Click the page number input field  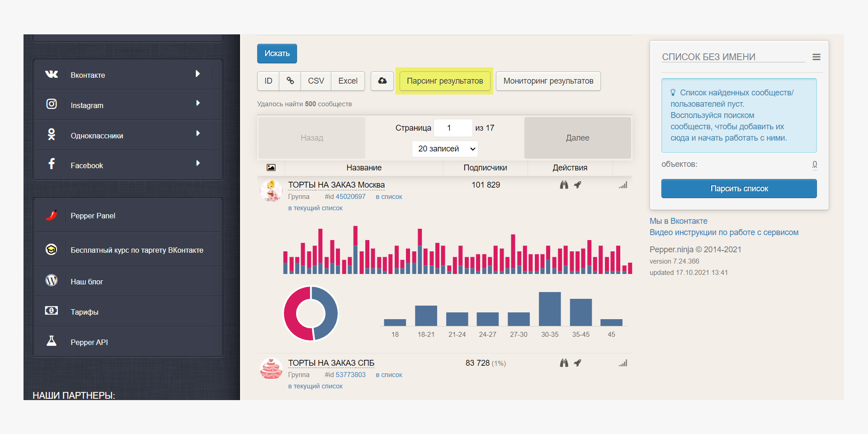click(453, 128)
